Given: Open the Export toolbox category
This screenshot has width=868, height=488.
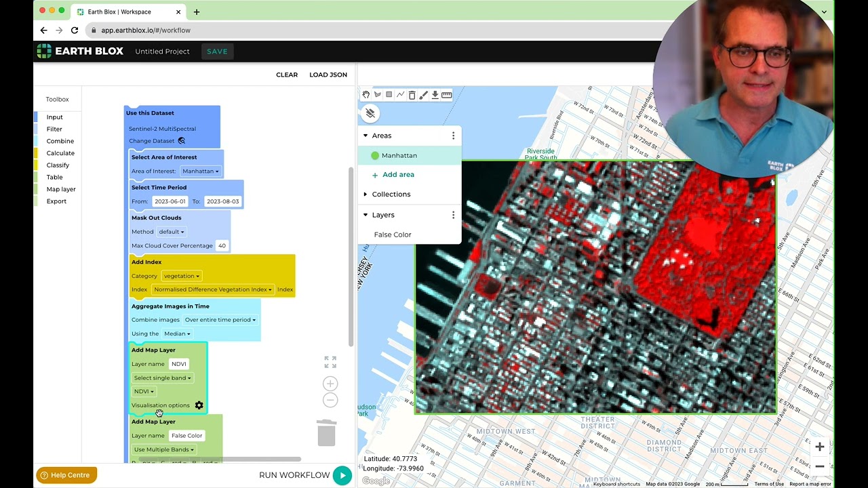Looking at the screenshot, I should tap(56, 201).
